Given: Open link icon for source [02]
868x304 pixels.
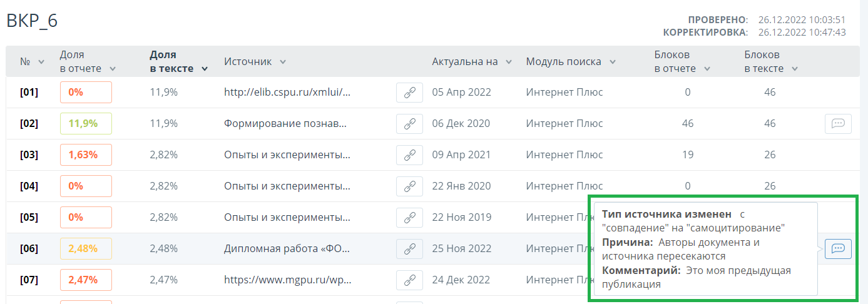Looking at the screenshot, I should tap(409, 123).
